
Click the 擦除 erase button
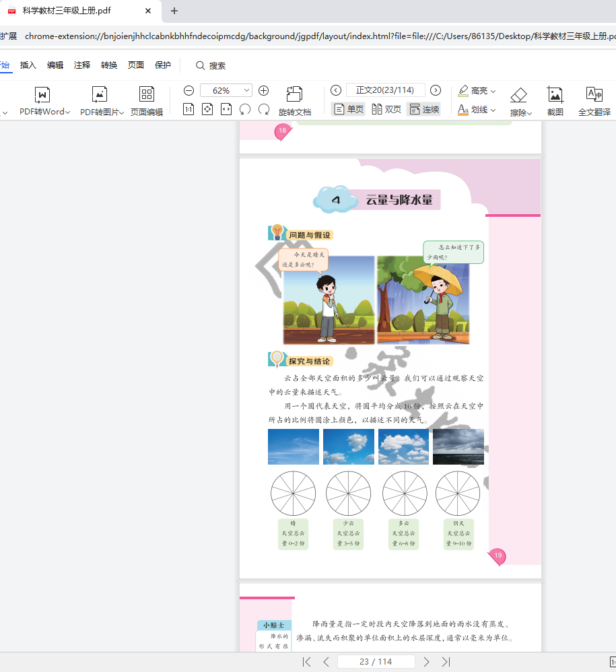(x=520, y=100)
